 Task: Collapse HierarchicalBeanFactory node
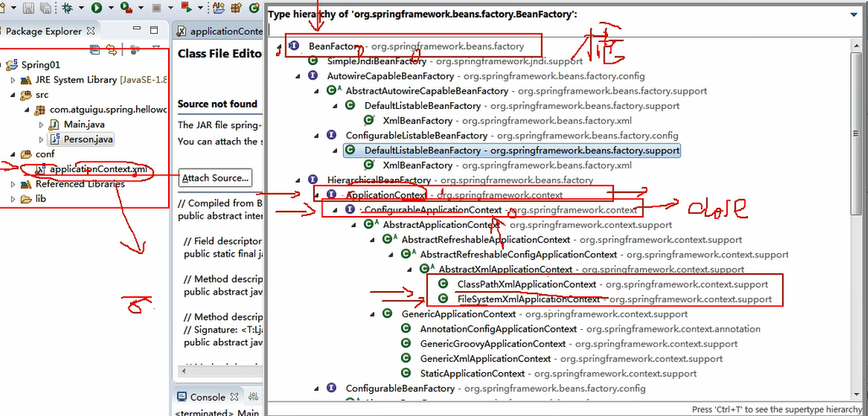pos(300,180)
